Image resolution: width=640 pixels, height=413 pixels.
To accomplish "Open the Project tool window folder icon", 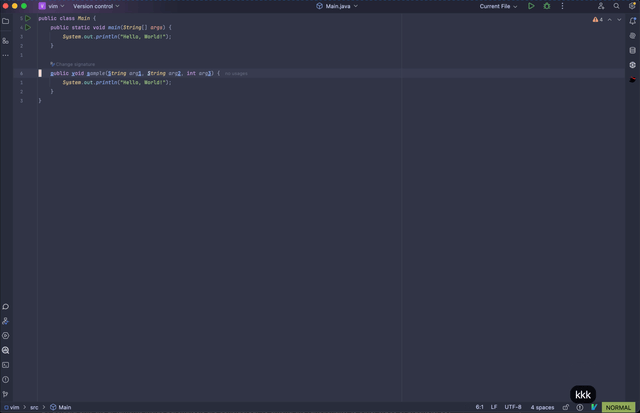I will [x=5, y=20].
